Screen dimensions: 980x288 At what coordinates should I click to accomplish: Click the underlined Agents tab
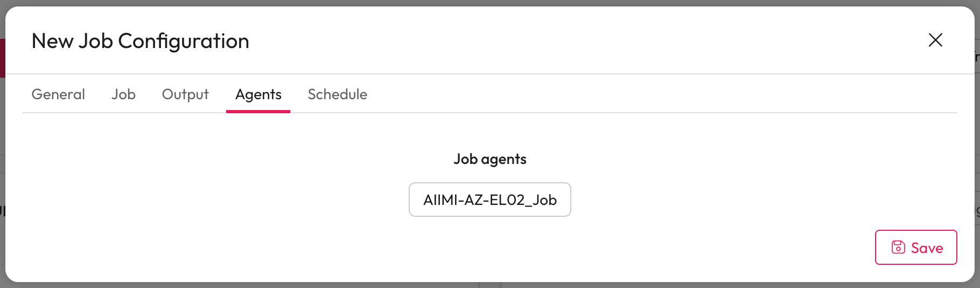click(258, 94)
